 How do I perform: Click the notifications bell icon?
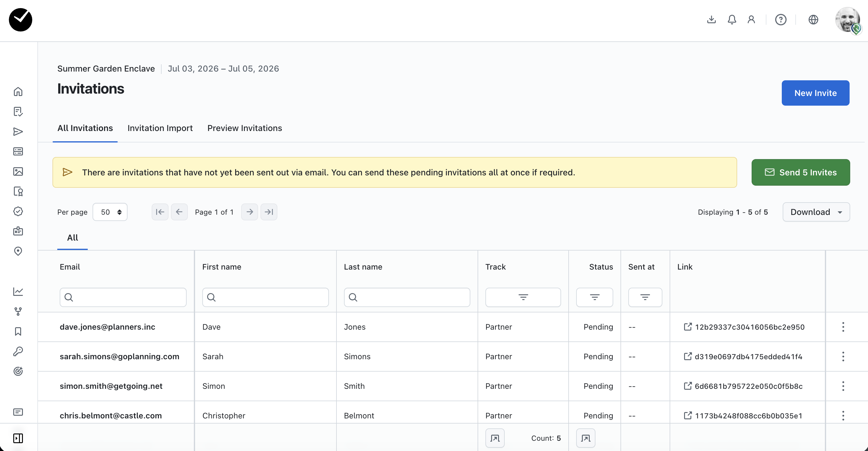coord(731,20)
